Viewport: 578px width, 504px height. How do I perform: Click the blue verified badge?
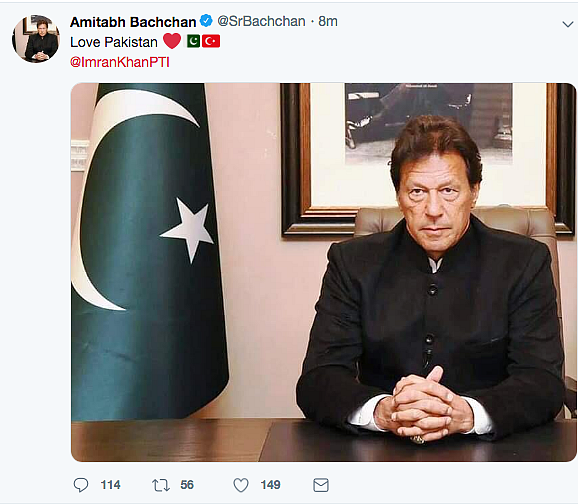(x=206, y=21)
